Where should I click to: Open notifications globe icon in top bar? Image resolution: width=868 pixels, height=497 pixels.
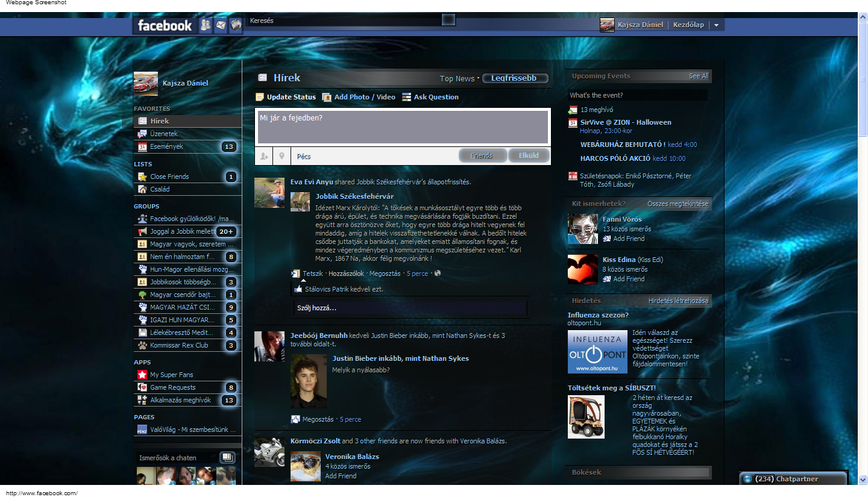point(236,25)
